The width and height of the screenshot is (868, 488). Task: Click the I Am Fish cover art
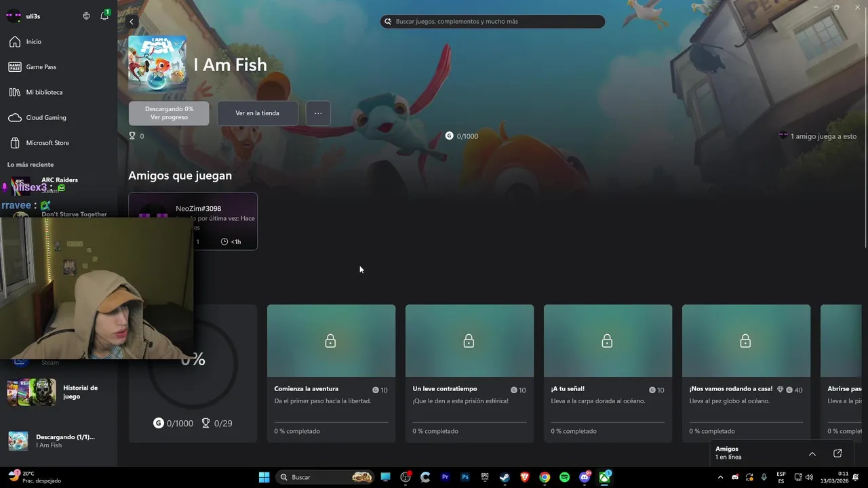pyautogui.click(x=157, y=65)
